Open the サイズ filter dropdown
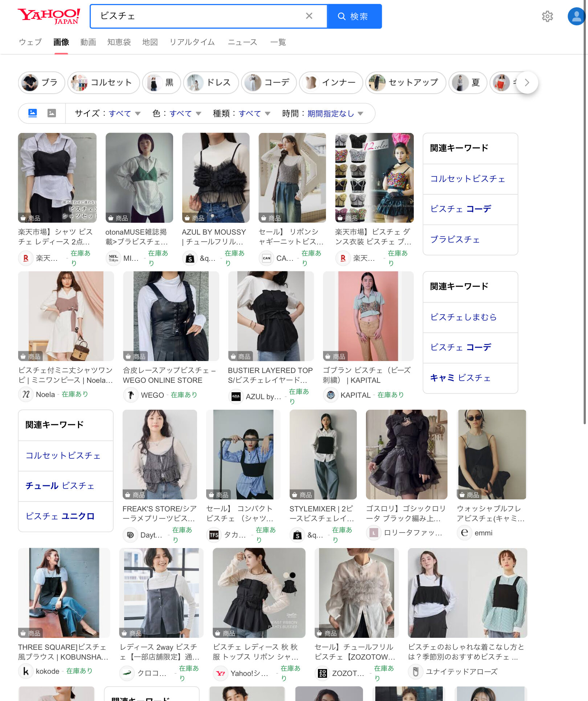The height and width of the screenshot is (701, 588). 107,113
